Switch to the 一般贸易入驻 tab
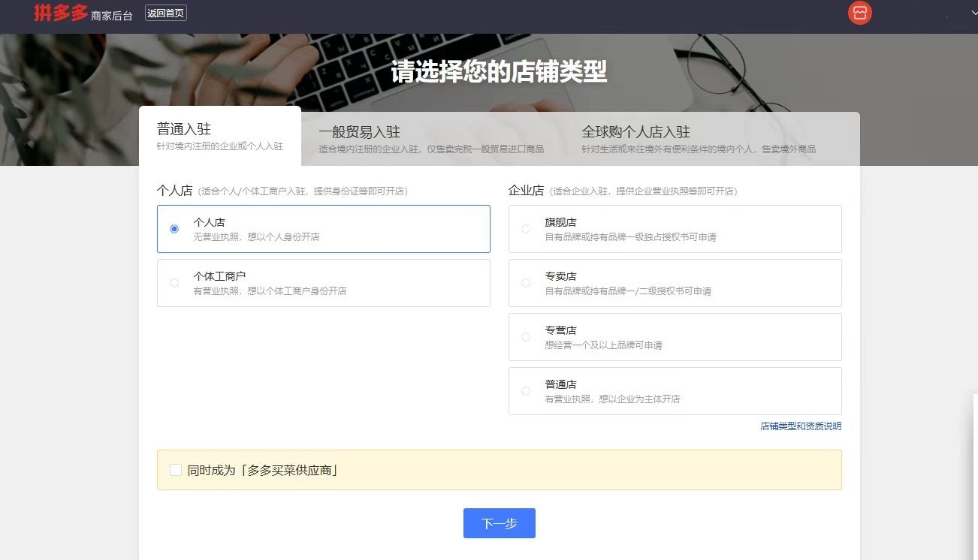Viewport: 978px width, 560px height. [x=430, y=139]
